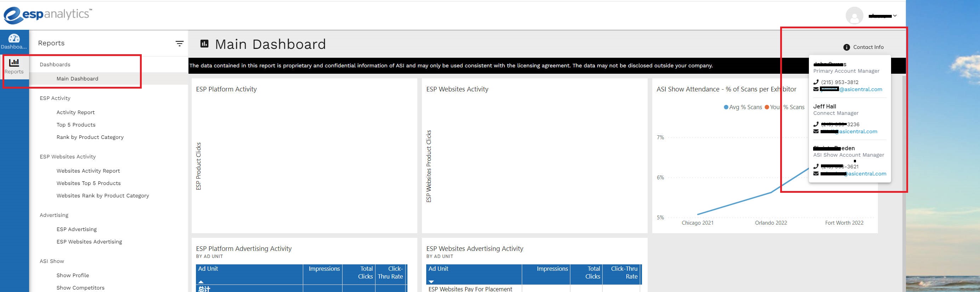980x292 pixels.
Task: Click Impressions header in ESP Platform Advertising table
Action: click(x=324, y=269)
